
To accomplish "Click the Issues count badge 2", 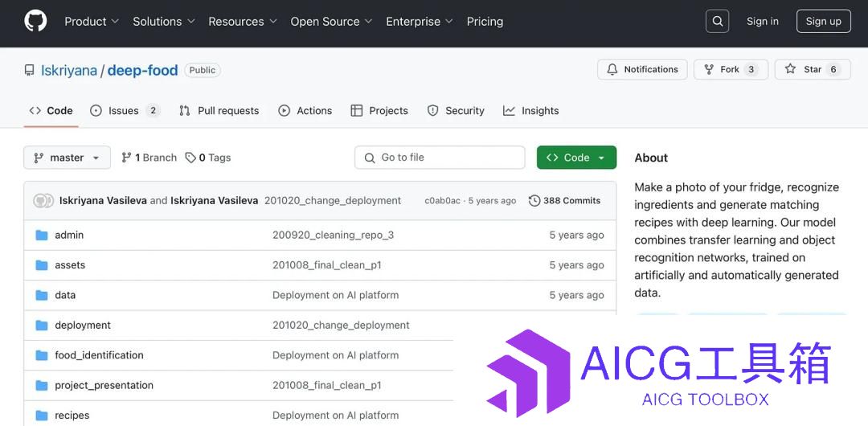I will tap(153, 111).
